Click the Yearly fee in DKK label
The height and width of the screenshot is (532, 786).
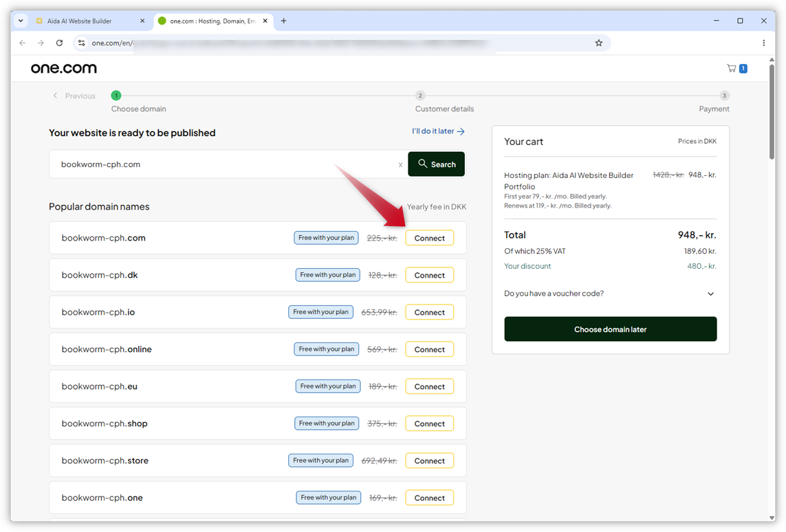point(437,207)
